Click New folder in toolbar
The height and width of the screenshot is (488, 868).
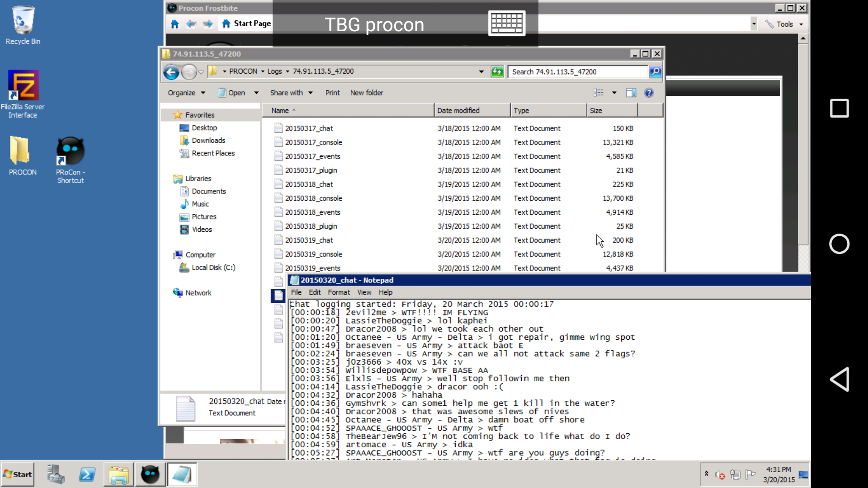click(367, 93)
